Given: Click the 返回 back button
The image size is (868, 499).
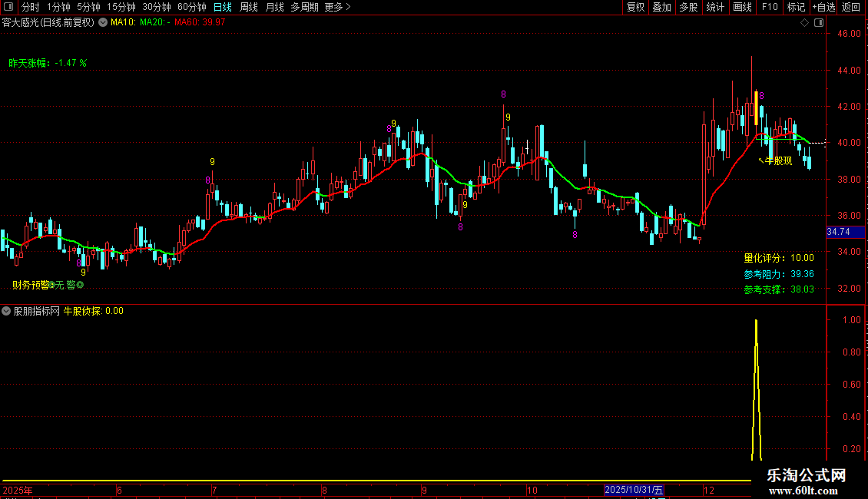Looking at the screenshot, I should coord(851,7).
